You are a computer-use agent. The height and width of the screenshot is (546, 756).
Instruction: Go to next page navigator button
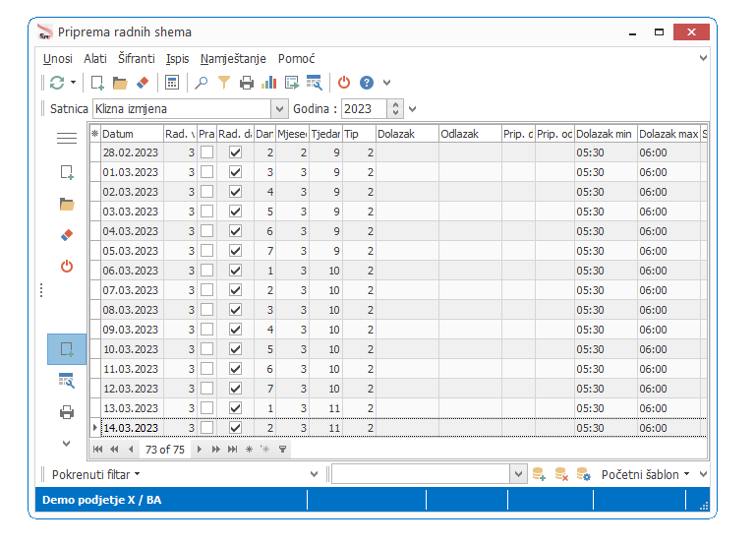click(x=215, y=450)
